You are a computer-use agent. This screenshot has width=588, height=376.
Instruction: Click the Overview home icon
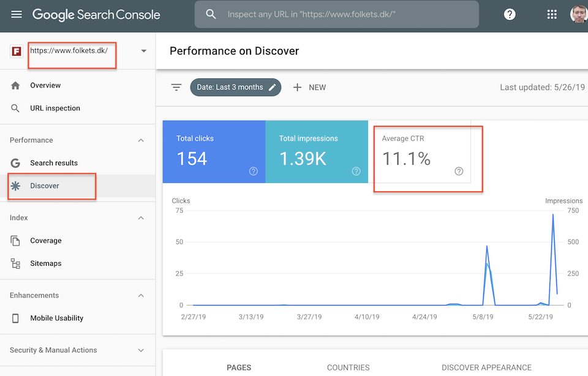point(15,86)
